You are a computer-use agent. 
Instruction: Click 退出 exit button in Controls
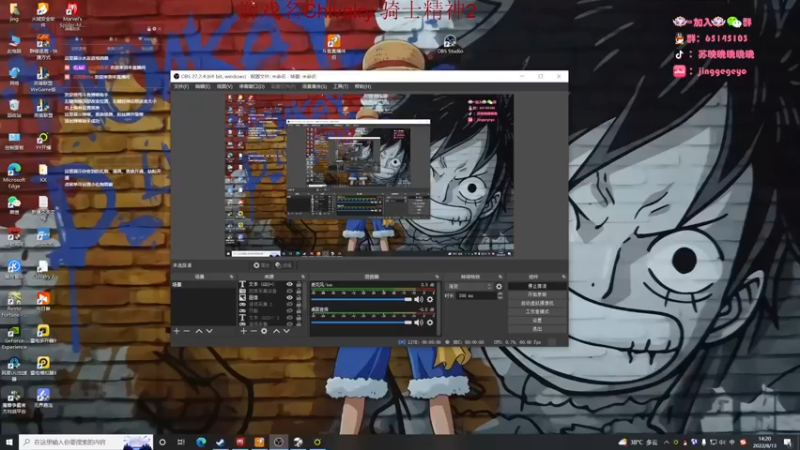click(x=537, y=329)
